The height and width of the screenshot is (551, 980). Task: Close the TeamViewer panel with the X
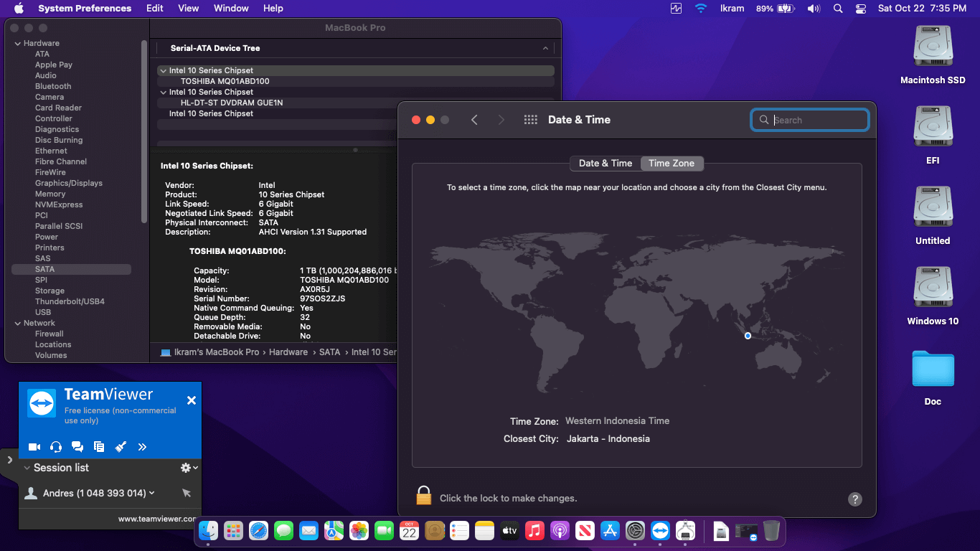pyautogui.click(x=192, y=400)
